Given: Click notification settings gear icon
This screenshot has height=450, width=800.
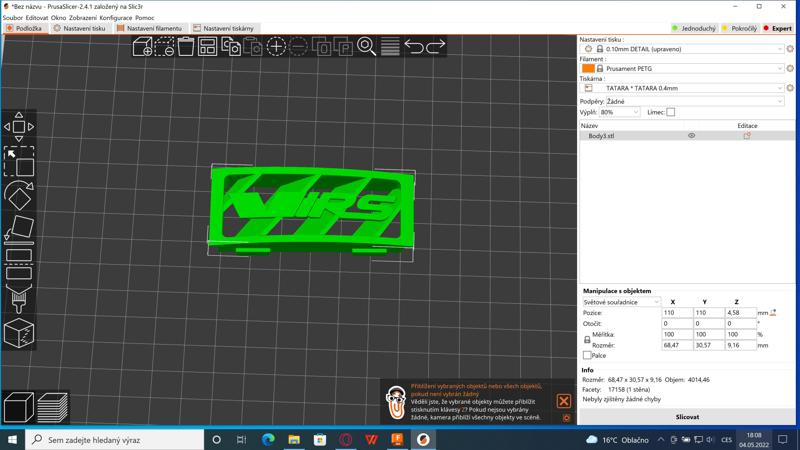Looking at the screenshot, I should [x=566, y=418].
